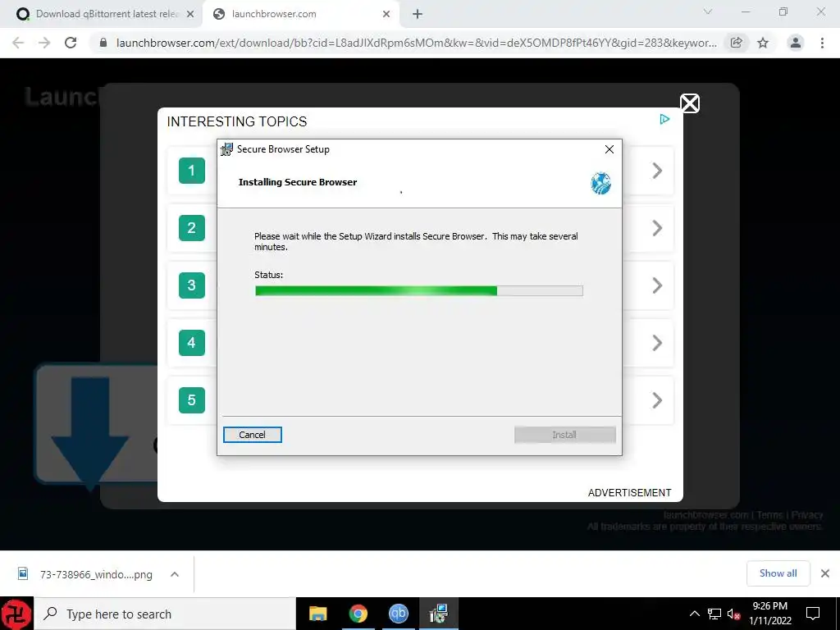Image resolution: width=840 pixels, height=630 pixels.
Task: Open the Terms footer link
Action: coord(769,515)
